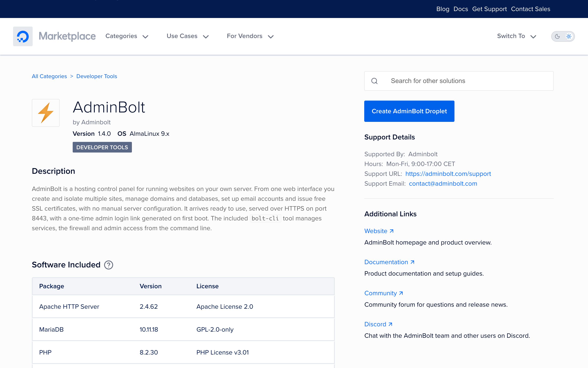Click the DigitalOcean logo icon
Viewport: 588px width, 368px height.
(23, 36)
